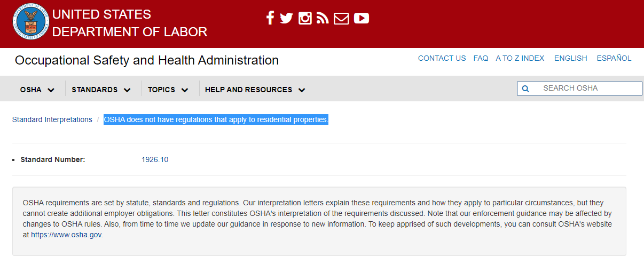Screen dimensions: 644x265
Task: Expand the OSHA dropdown menu
Action: point(37,90)
